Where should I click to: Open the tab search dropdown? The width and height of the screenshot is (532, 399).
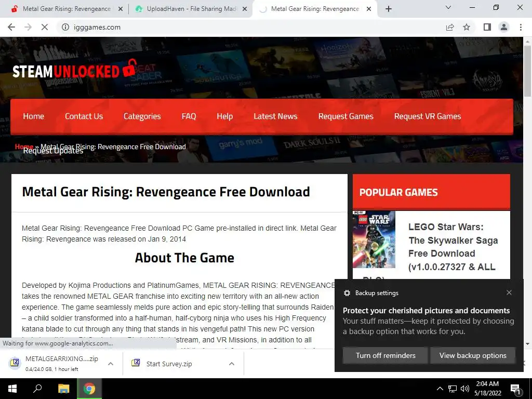[x=448, y=7]
